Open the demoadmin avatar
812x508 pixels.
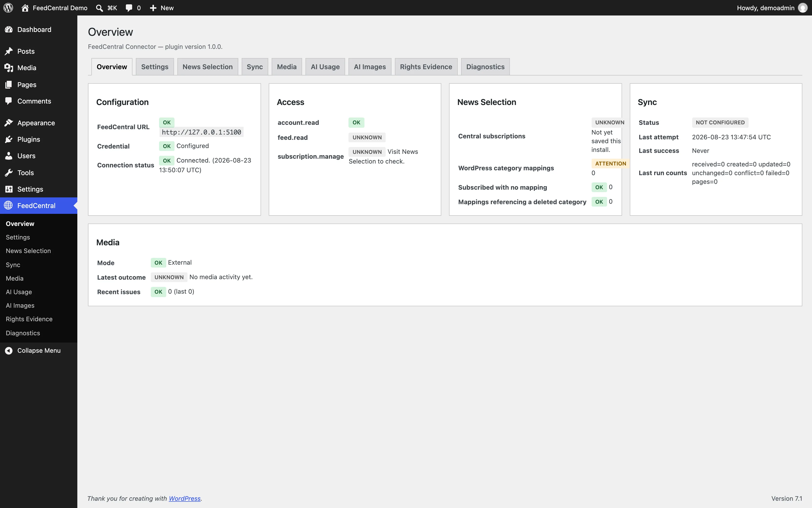point(803,8)
